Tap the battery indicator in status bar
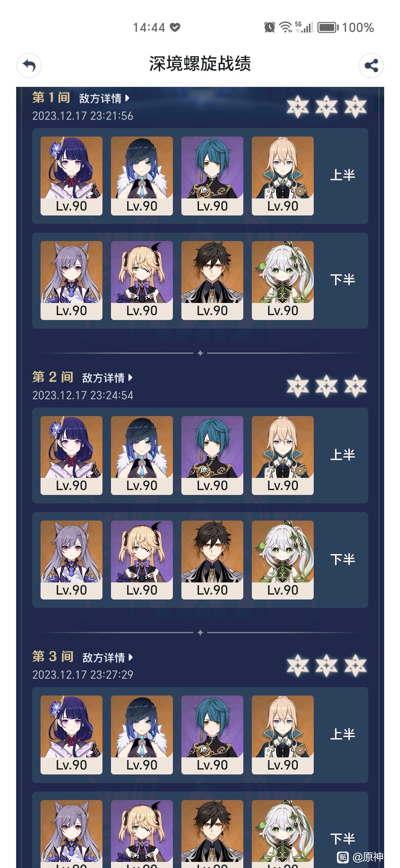 [328, 27]
